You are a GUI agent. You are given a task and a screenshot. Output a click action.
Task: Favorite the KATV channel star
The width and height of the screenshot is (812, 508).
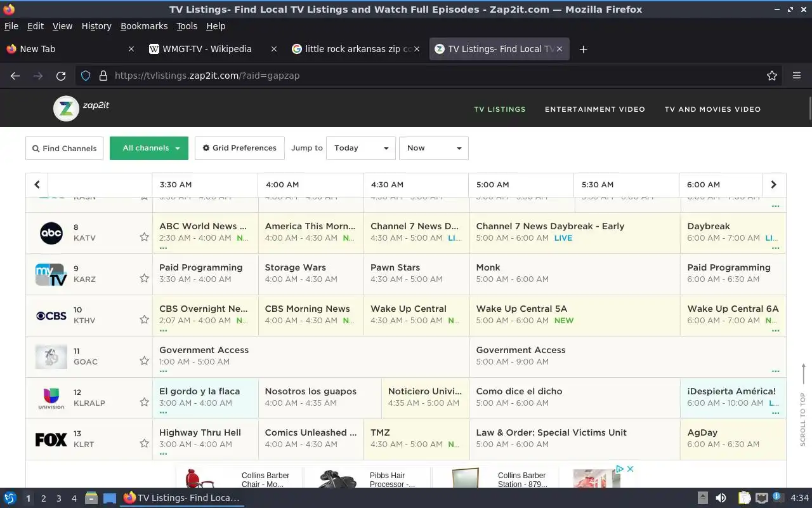pos(144,237)
